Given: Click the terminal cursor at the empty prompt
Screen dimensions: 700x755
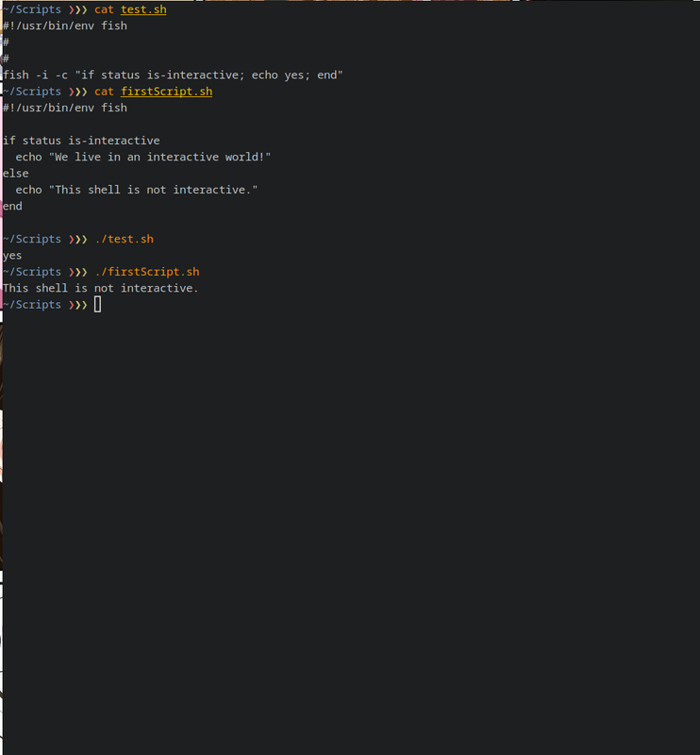Looking at the screenshot, I should click(98, 304).
